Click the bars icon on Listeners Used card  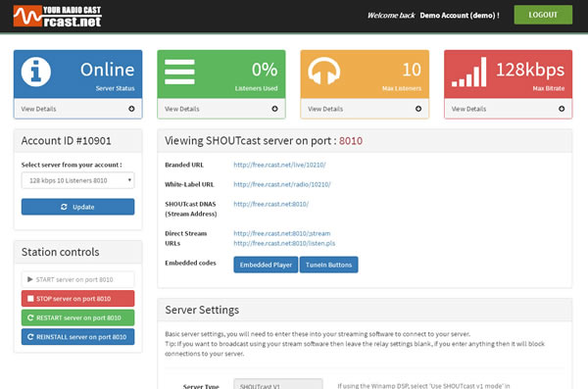pyautogui.click(x=179, y=72)
